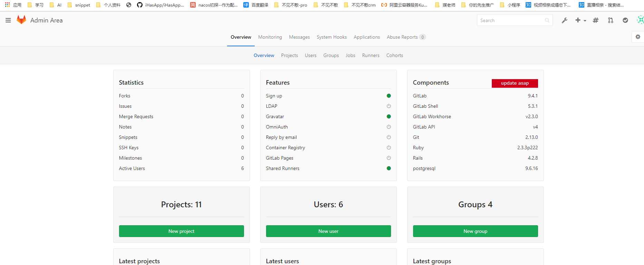Screen dimensions: 644x265
Task: Click the GitLab Workhorse version v2.3.0
Action: tap(531, 116)
